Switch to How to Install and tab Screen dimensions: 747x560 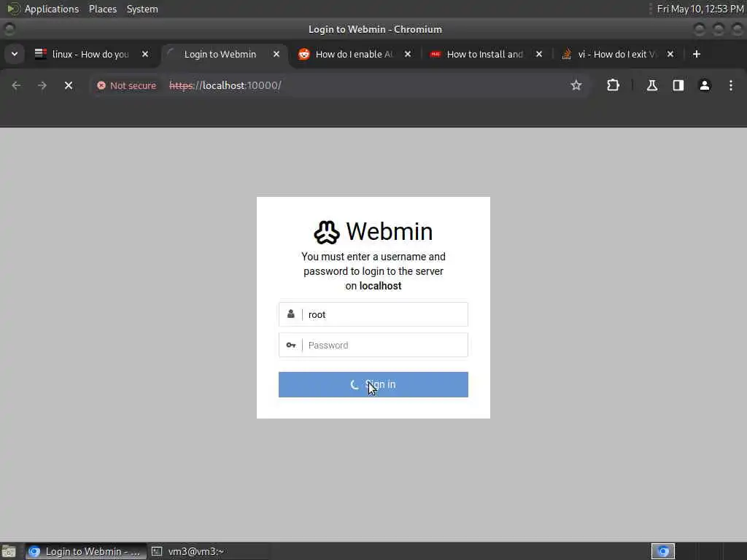[484, 54]
